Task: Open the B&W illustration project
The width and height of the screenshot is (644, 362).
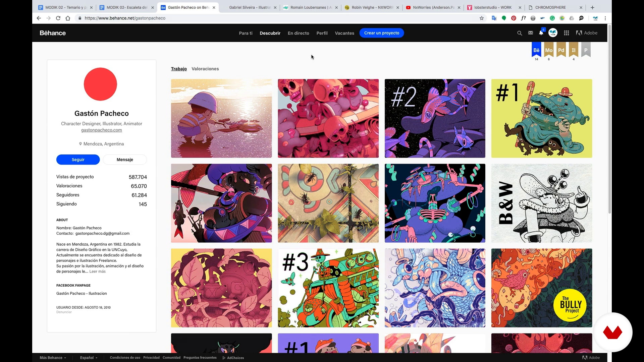Action: click(542, 203)
